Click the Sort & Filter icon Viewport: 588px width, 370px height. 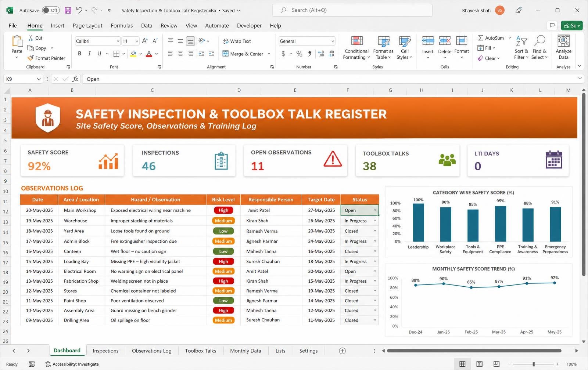pyautogui.click(x=521, y=41)
